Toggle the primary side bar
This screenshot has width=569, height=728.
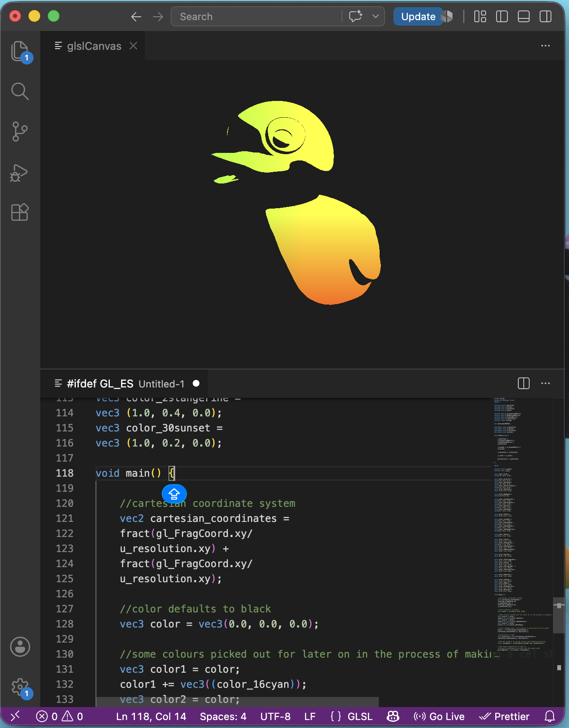(x=502, y=17)
